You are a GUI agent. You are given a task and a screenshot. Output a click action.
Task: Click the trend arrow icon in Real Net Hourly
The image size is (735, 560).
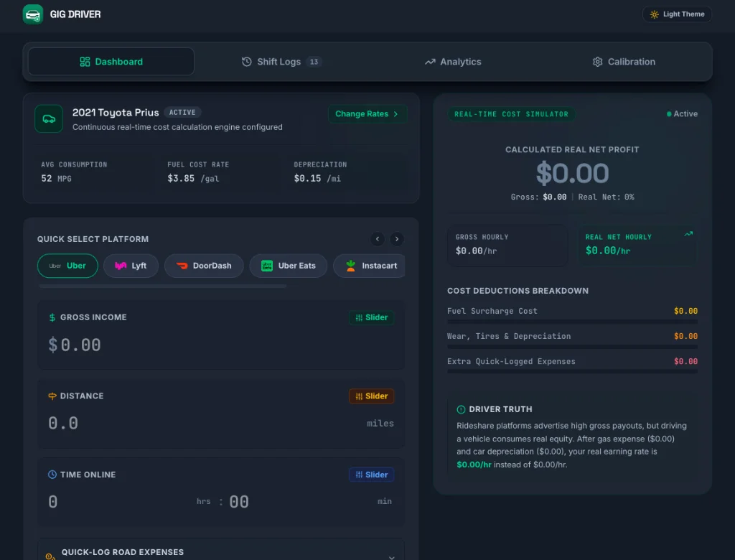(x=688, y=234)
